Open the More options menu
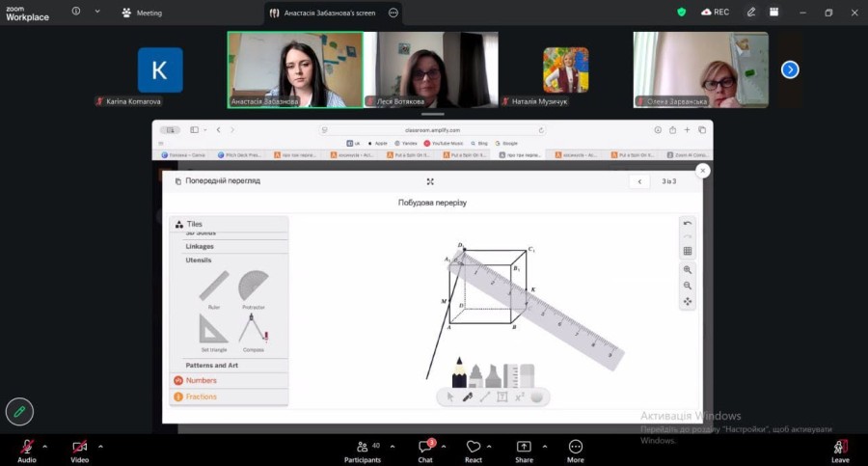Image resolution: width=868 pixels, height=466 pixels. click(575, 451)
